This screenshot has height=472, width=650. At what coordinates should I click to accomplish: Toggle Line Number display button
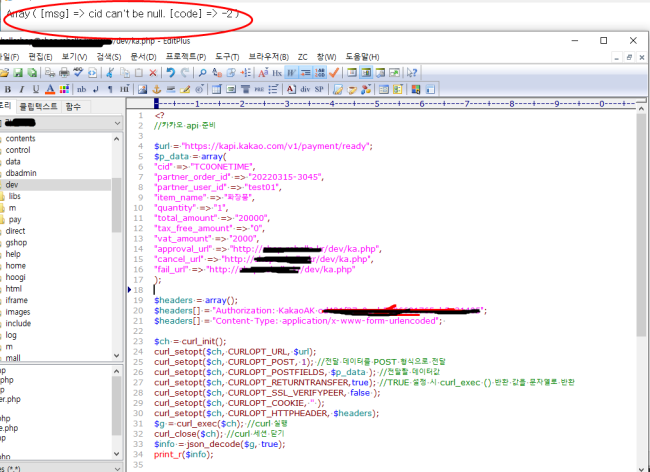click(320, 73)
